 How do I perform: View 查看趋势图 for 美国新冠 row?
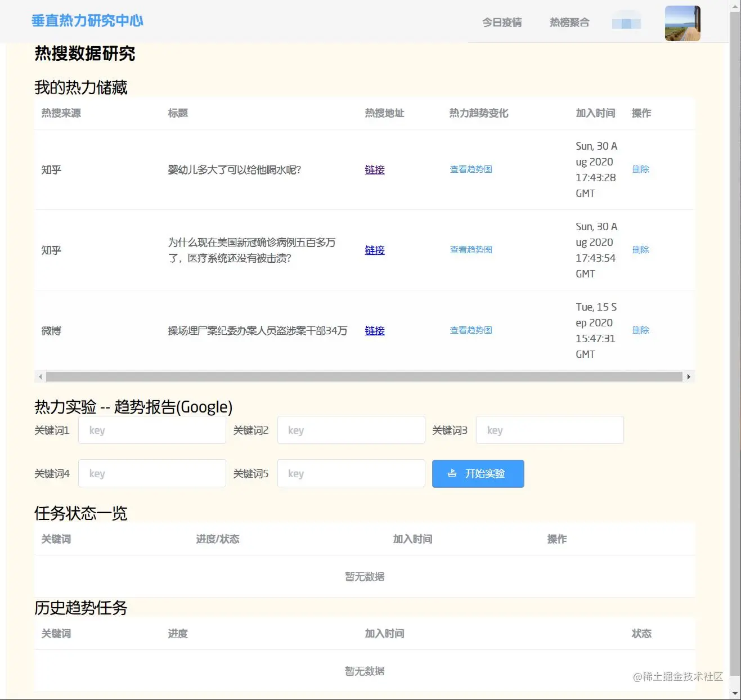point(471,249)
